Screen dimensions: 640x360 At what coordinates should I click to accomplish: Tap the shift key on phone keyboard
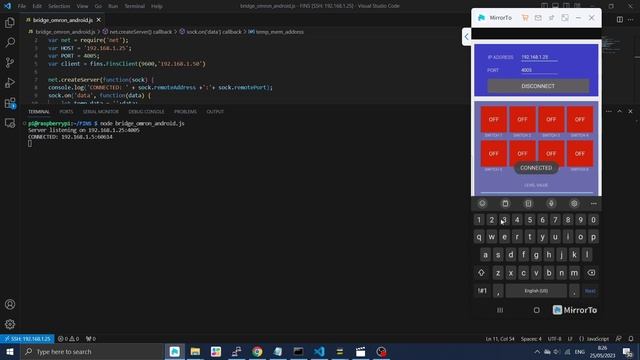click(x=481, y=273)
